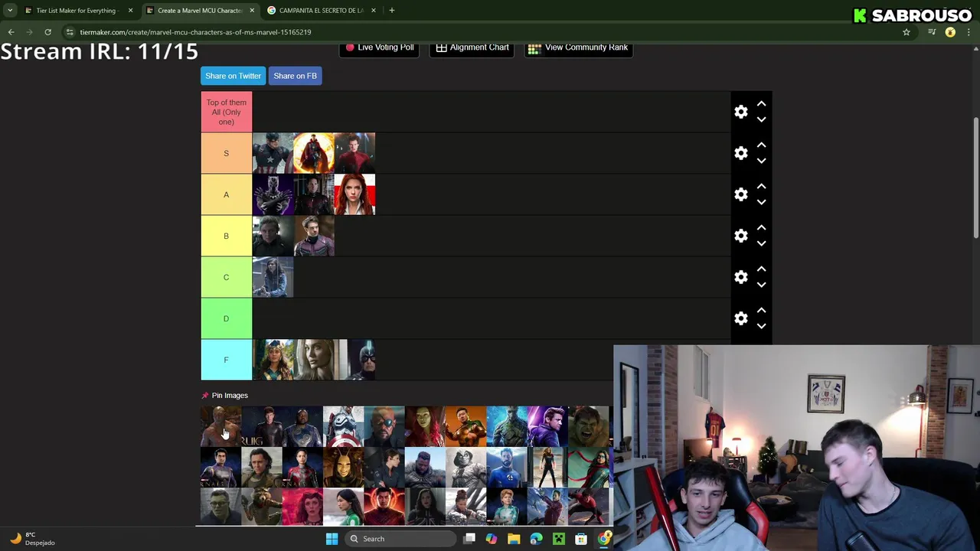Open File Explorer from the taskbar
Screen dimensions: 980x551
click(x=514, y=539)
